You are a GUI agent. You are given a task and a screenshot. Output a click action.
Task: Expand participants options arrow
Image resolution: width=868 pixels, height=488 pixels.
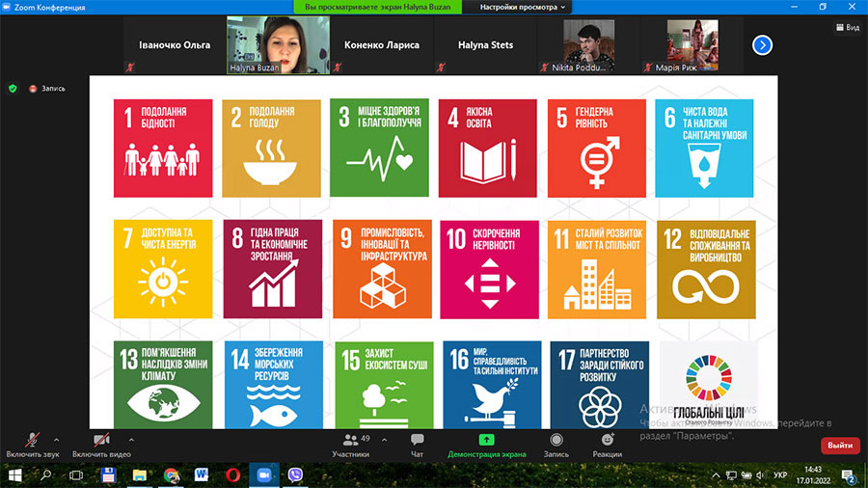pyautogui.click(x=384, y=440)
